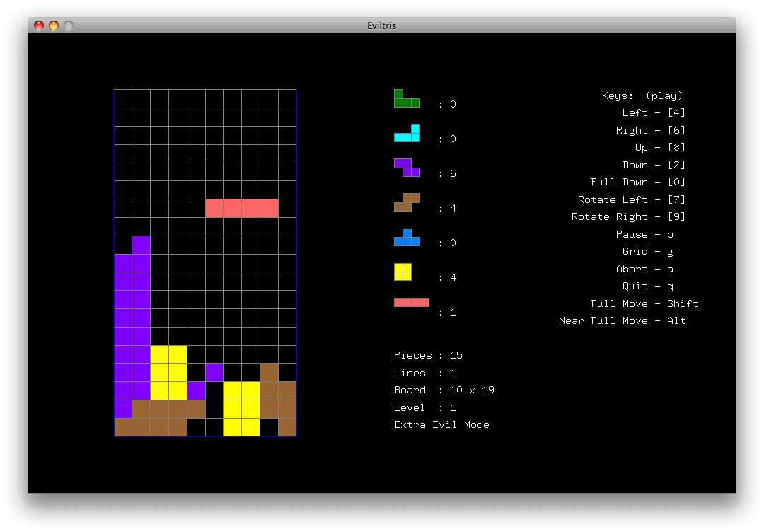The width and height of the screenshot is (764, 532).
Task: Click the Level : 1 text
Action: click(424, 407)
